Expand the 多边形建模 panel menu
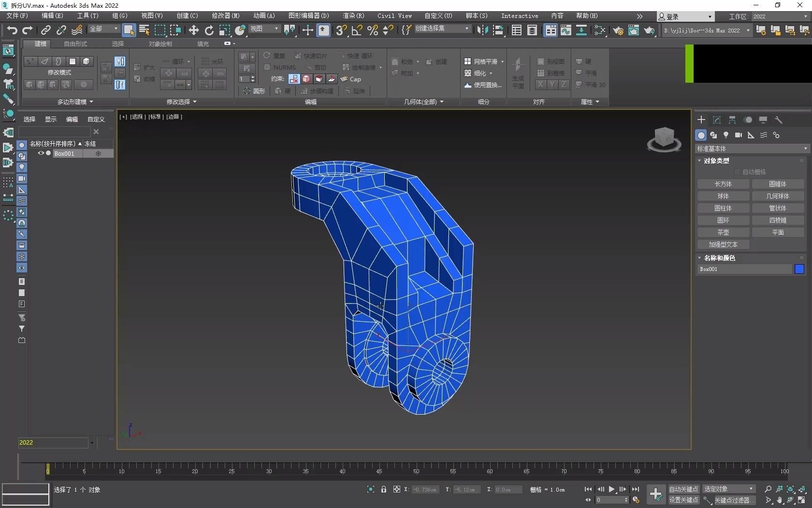812x508 pixels. [75, 102]
